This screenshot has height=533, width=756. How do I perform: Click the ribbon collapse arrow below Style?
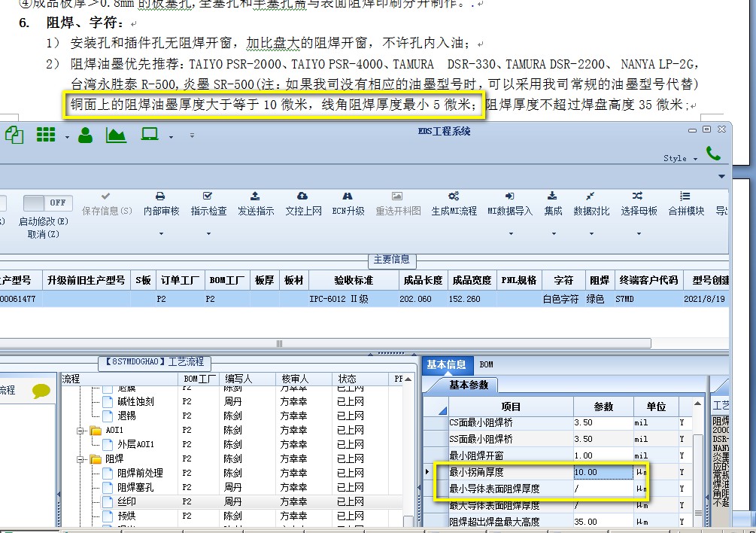(721, 177)
